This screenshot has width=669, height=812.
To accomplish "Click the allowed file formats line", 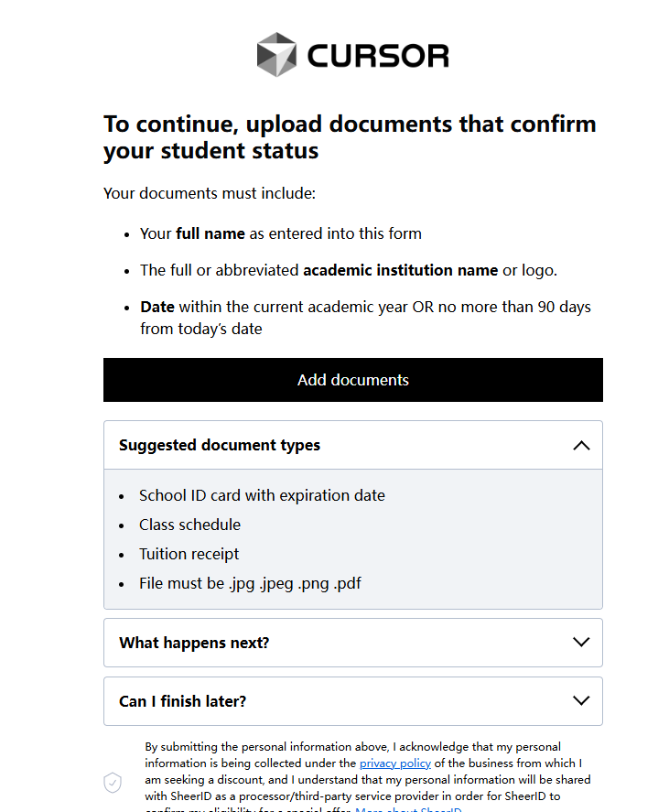I will click(250, 584).
